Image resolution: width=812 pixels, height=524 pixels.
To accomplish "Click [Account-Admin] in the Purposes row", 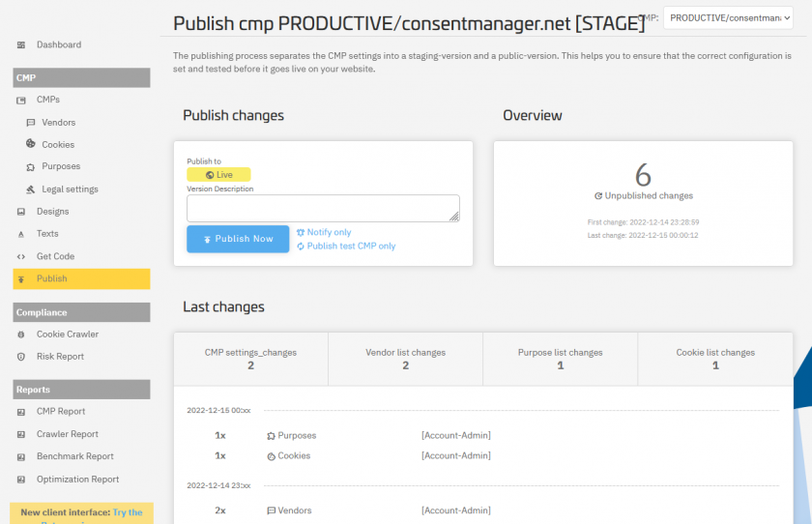I will [456, 435].
